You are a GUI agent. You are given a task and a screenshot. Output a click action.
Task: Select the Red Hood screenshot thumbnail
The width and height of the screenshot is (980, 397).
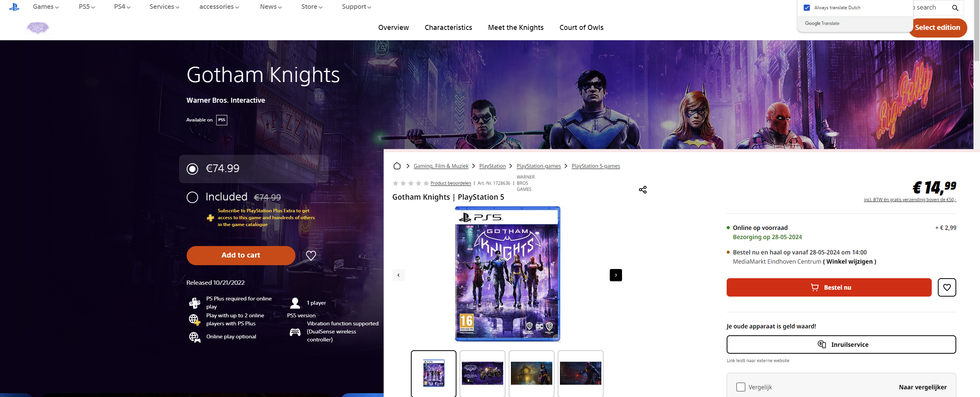pos(580,373)
